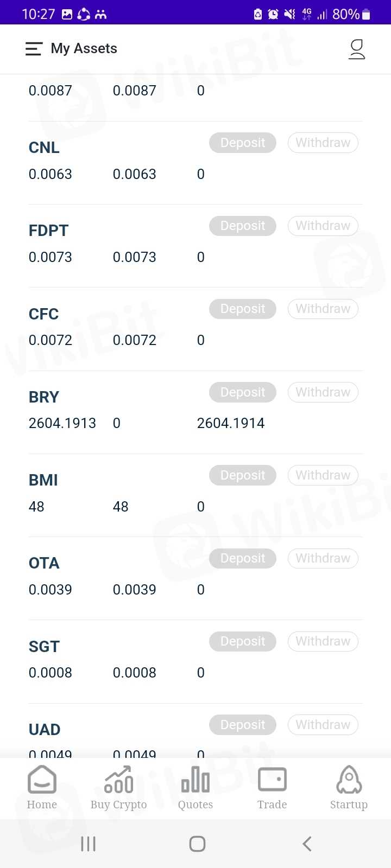Tap Deposit button for SGT
Viewport: 391px width, 868px height.
point(243,641)
